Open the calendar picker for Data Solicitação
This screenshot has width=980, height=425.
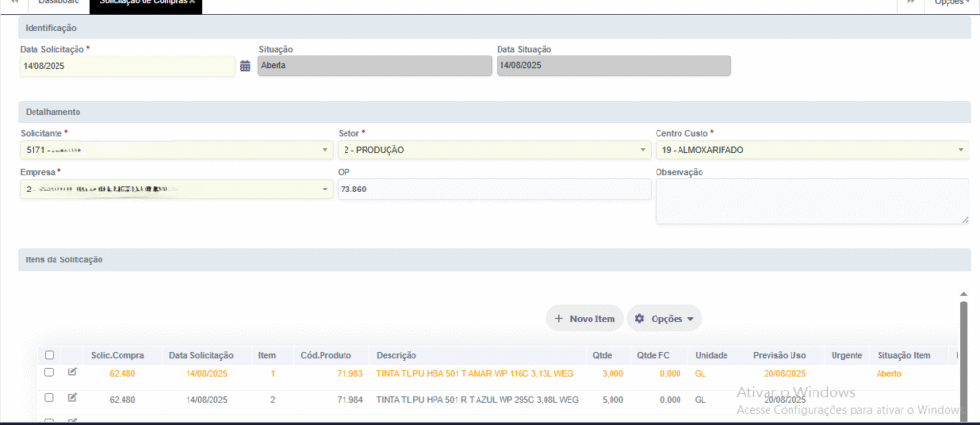[245, 66]
